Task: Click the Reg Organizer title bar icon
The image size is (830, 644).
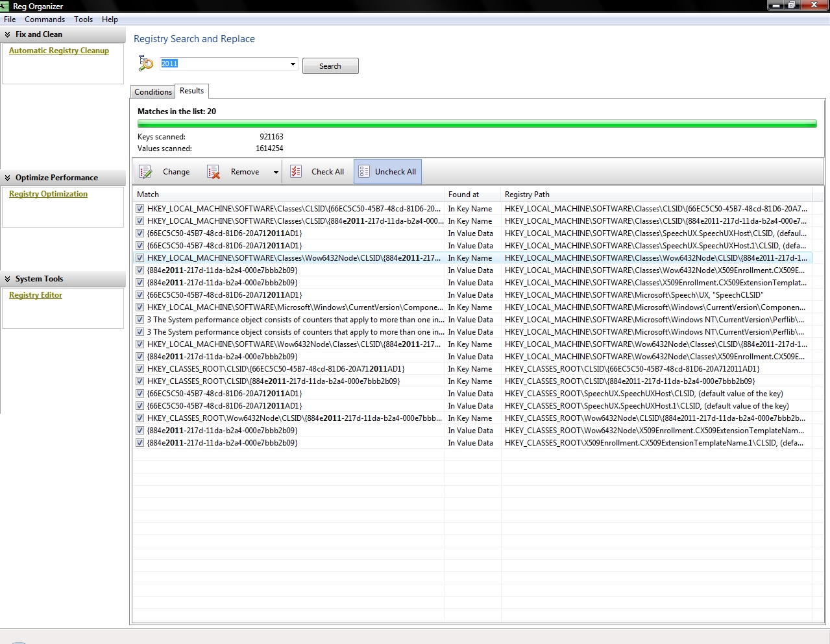Action: click(x=5, y=6)
